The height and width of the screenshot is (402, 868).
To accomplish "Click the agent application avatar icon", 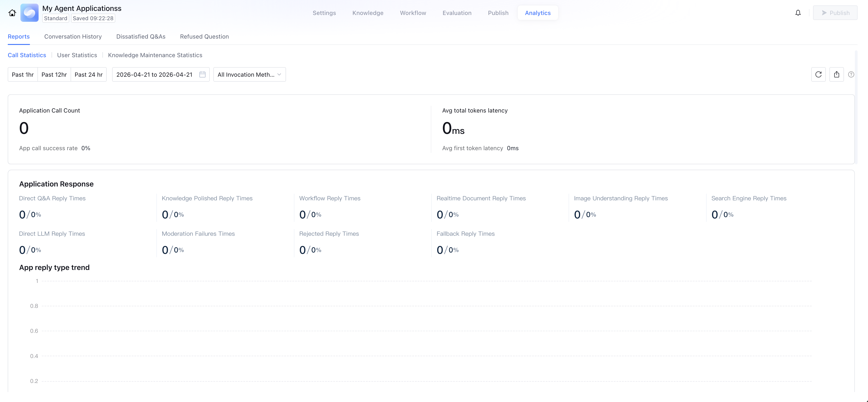I will coord(29,13).
